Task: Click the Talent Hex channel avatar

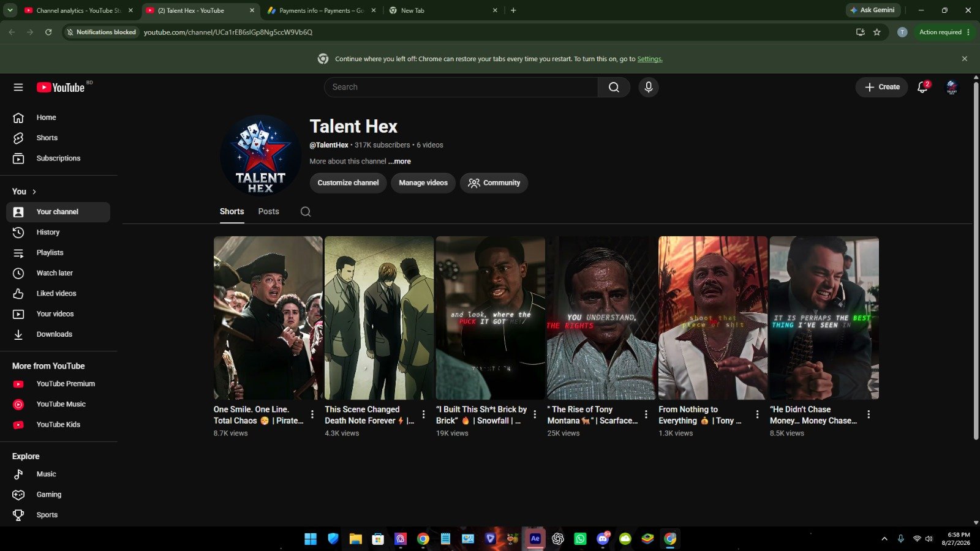Action: click(260, 155)
